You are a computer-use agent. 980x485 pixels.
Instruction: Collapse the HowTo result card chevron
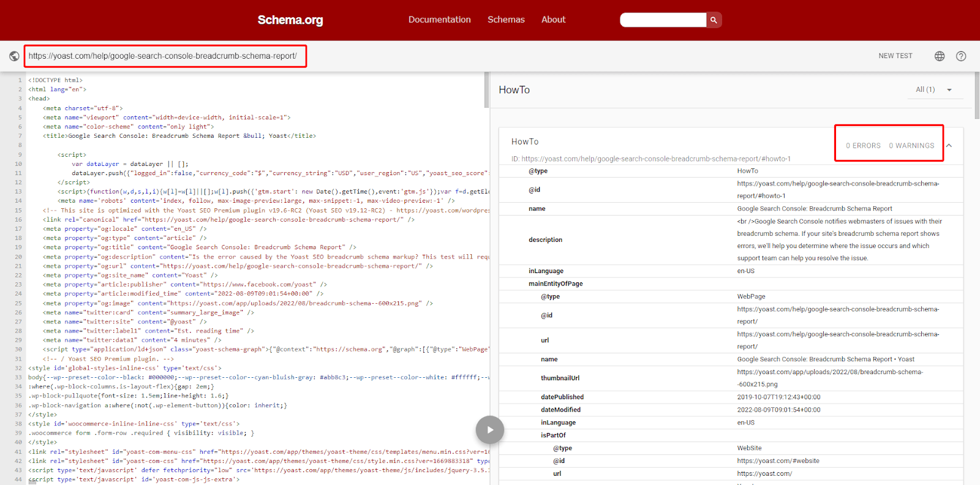[949, 146]
